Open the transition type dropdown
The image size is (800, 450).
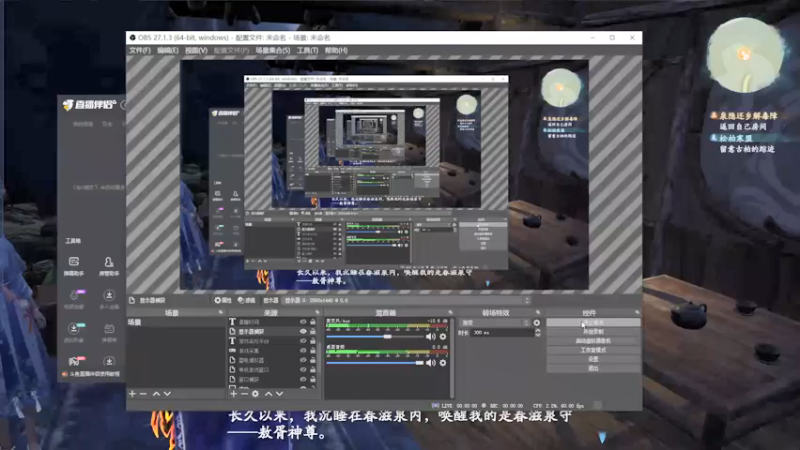tap(495, 323)
